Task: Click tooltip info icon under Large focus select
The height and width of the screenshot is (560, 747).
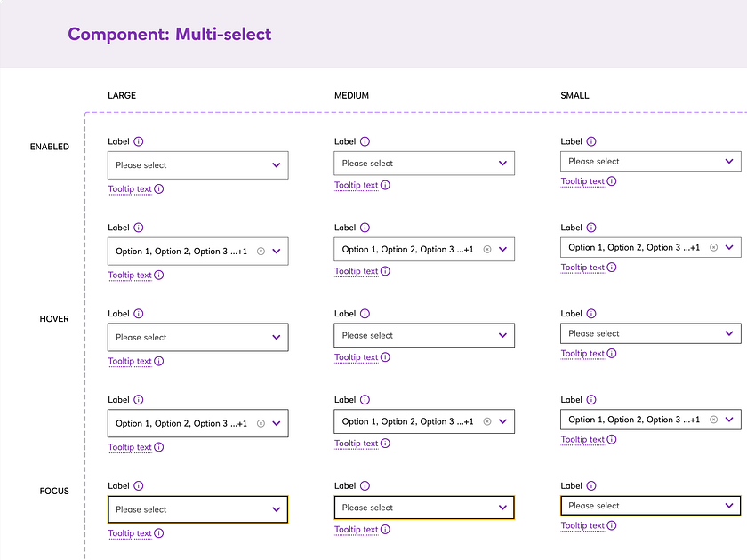Action: [157, 532]
